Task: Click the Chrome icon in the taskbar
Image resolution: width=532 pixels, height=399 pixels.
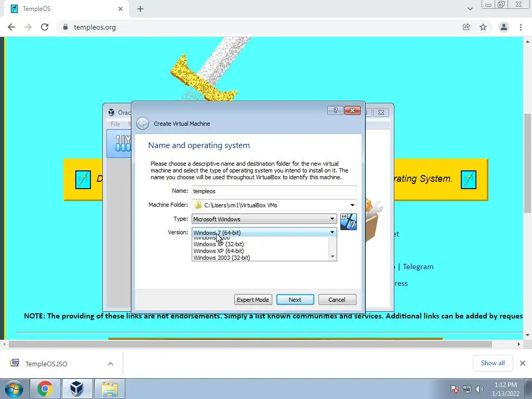Action: pyautogui.click(x=45, y=389)
